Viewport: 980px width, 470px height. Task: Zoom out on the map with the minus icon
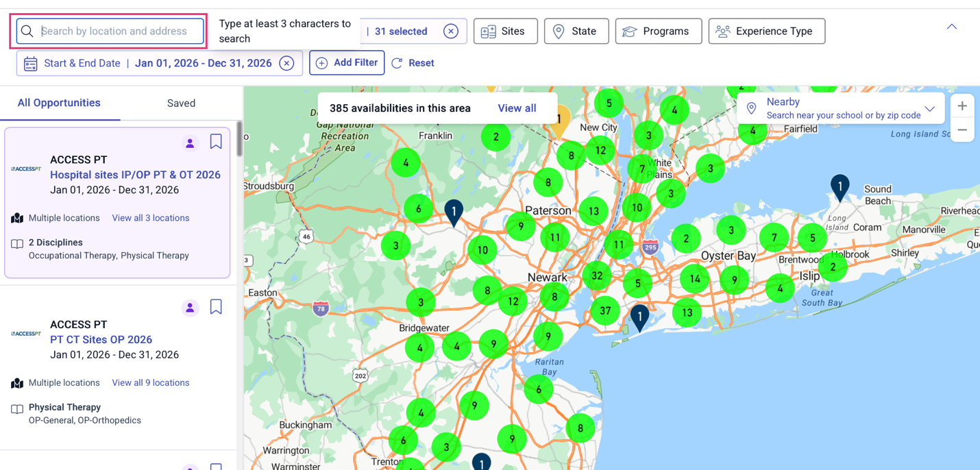point(962,129)
